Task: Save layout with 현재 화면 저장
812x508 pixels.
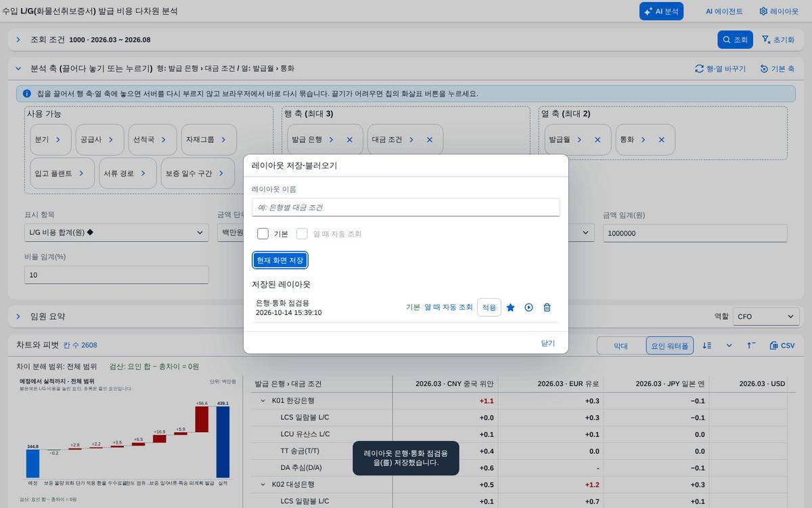Action: click(280, 260)
